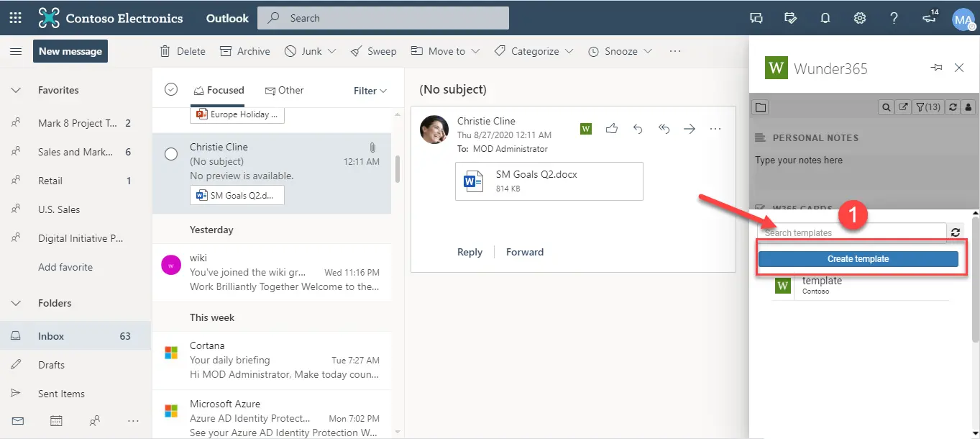Open the app launcher waffle icon
Image resolution: width=980 pixels, height=439 pixels.
[x=15, y=18]
